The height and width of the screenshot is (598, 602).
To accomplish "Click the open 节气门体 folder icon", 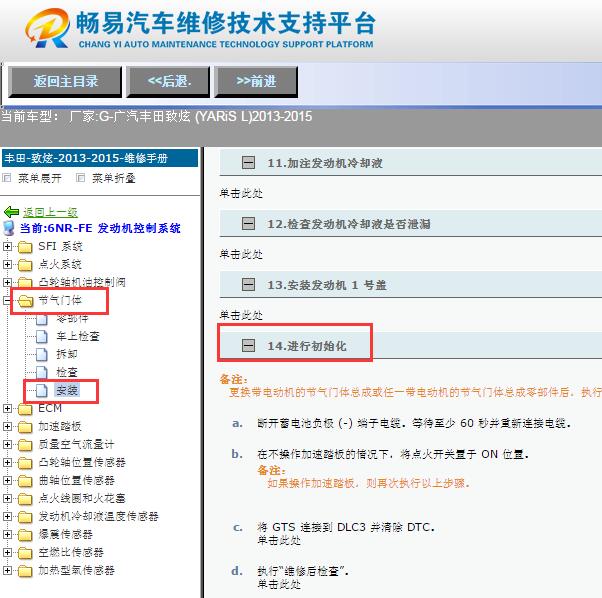I will [25, 301].
